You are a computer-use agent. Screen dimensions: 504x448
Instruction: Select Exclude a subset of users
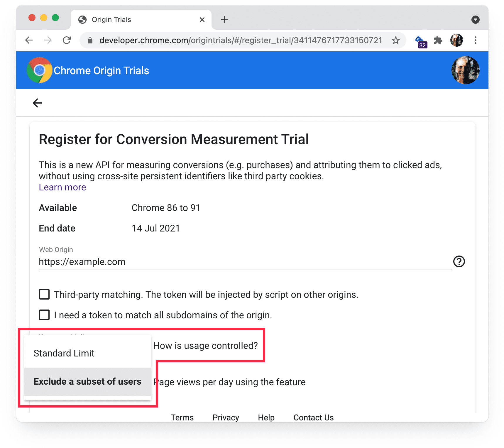coord(87,381)
